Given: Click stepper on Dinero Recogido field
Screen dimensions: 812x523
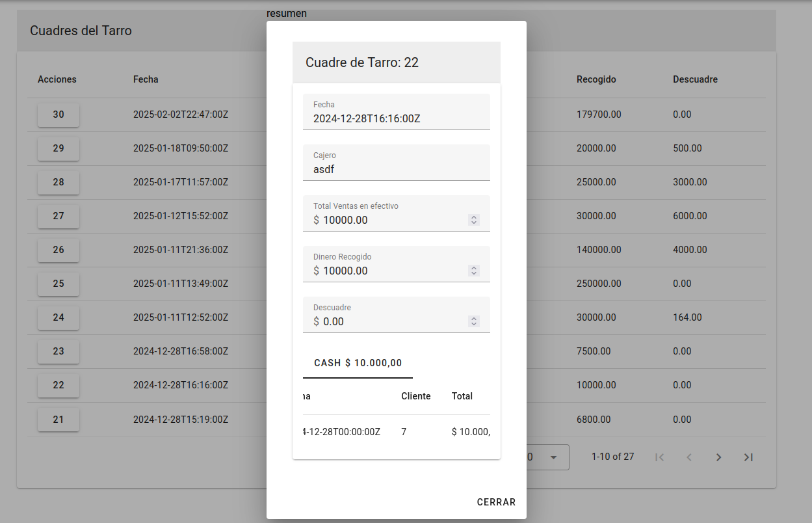Looking at the screenshot, I should [x=474, y=271].
